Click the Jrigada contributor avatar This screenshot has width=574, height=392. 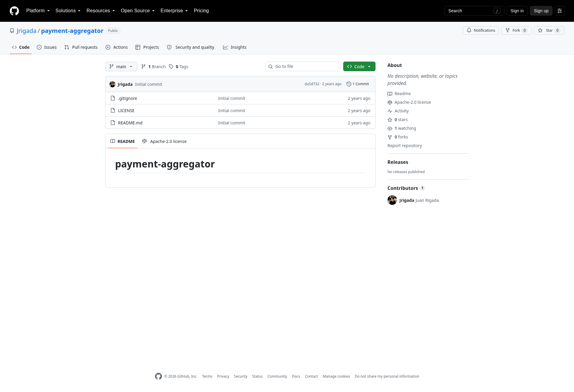click(392, 200)
